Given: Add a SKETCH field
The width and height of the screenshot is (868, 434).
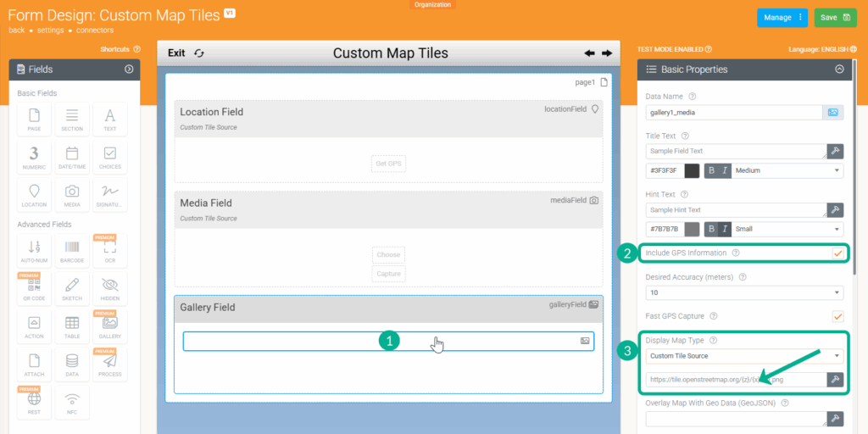Looking at the screenshot, I should [72, 289].
